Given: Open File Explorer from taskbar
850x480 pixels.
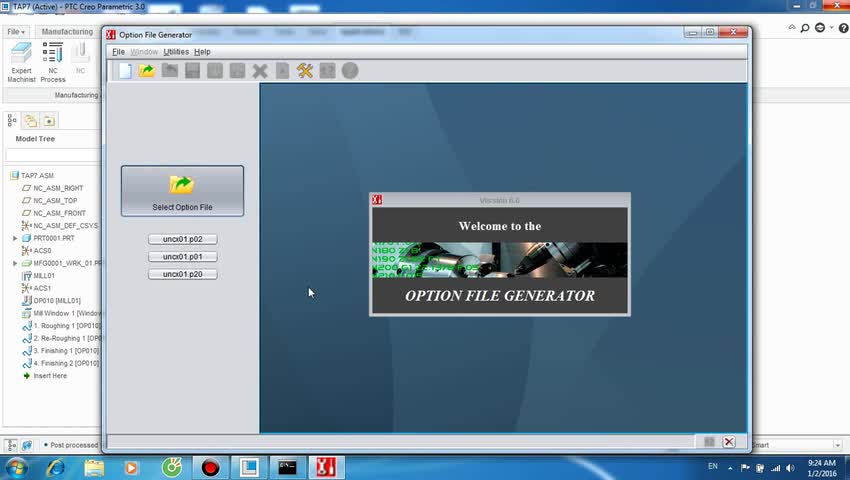Looking at the screenshot, I should 94,468.
